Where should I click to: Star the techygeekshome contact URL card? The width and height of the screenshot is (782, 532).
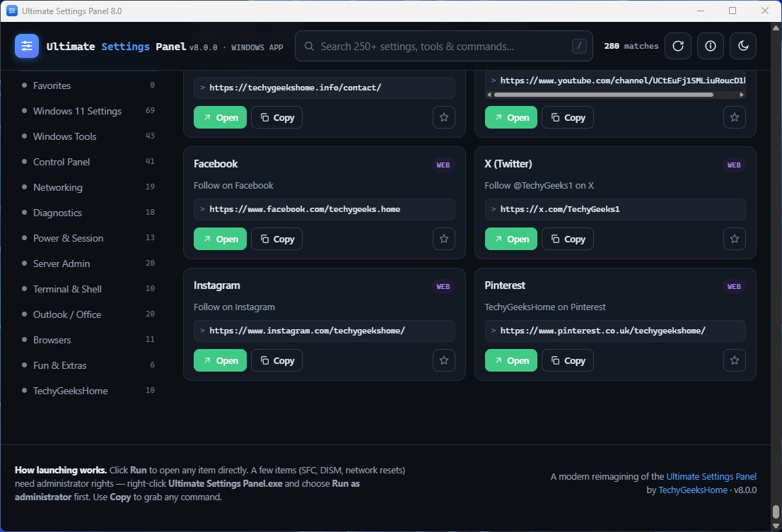point(444,117)
